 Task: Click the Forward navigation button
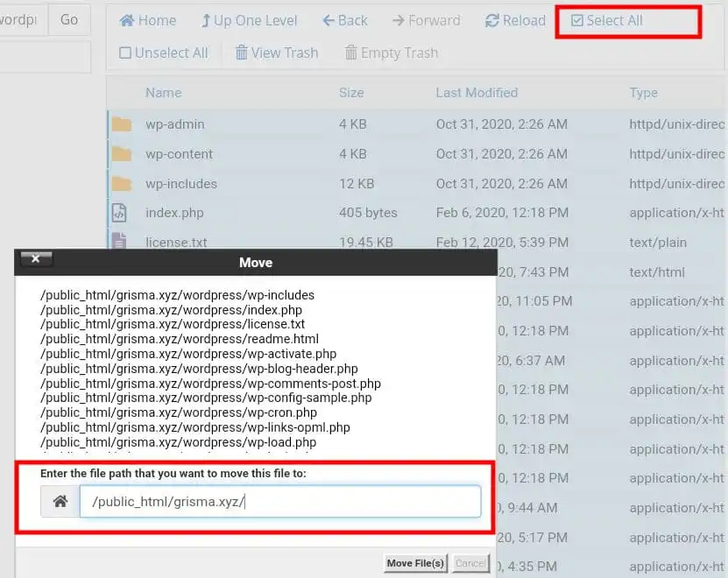(427, 20)
